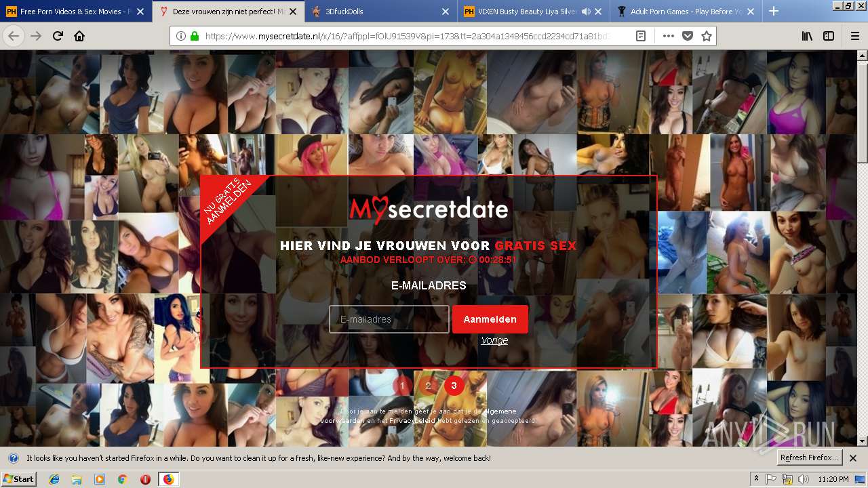Launch Google Chrome from taskbar
The width and height of the screenshot is (868, 488).
[x=122, y=479]
